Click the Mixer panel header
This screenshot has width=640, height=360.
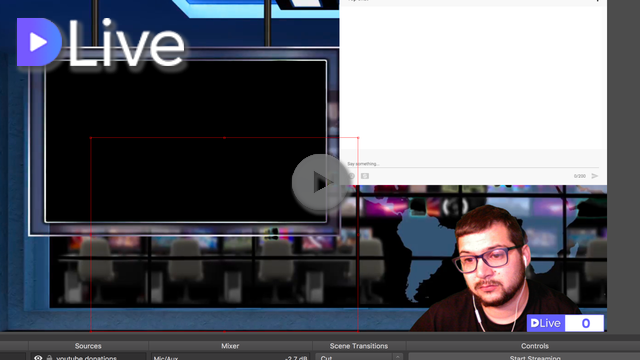click(x=230, y=346)
